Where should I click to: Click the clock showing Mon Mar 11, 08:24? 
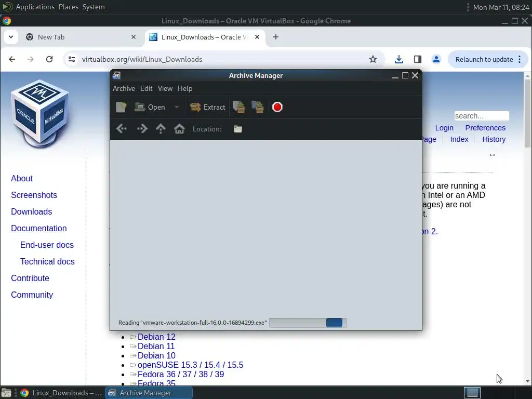tap(501, 7)
